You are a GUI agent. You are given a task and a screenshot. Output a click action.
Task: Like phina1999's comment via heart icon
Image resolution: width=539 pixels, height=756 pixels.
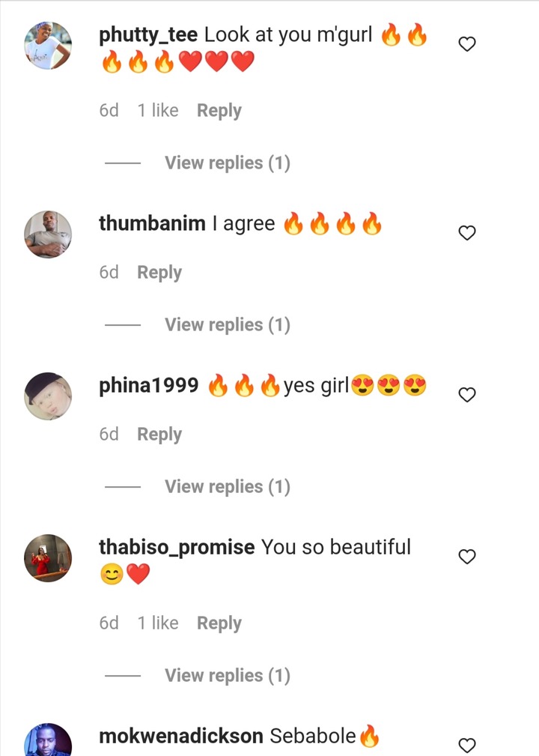pos(466,395)
